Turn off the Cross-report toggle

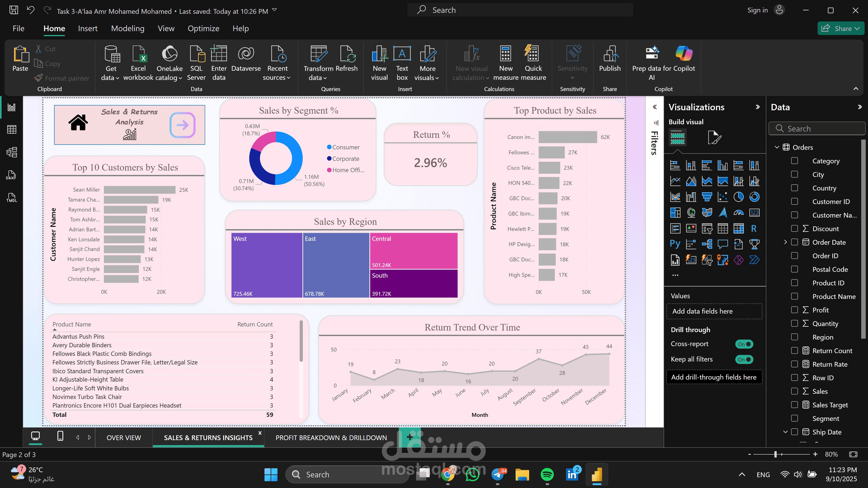click(744, 344)
